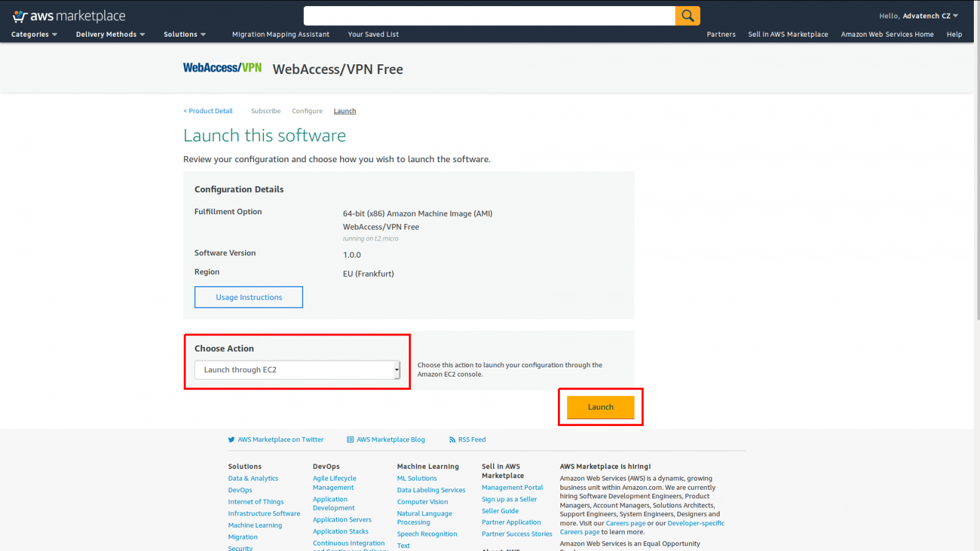The width and height of the screenshot is (980, 551).
Task: Open Your Saved List
Action: pyautogui.click(x=373, y=35)
